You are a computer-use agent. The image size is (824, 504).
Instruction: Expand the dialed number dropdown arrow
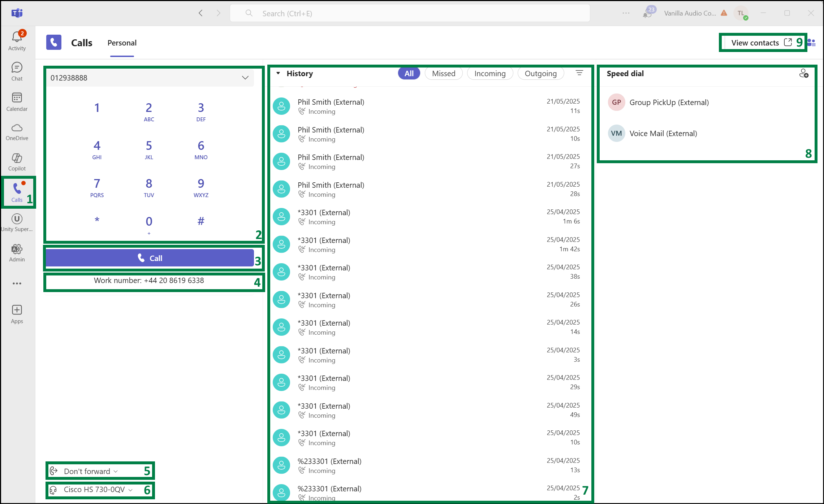(x=245, y=78)
